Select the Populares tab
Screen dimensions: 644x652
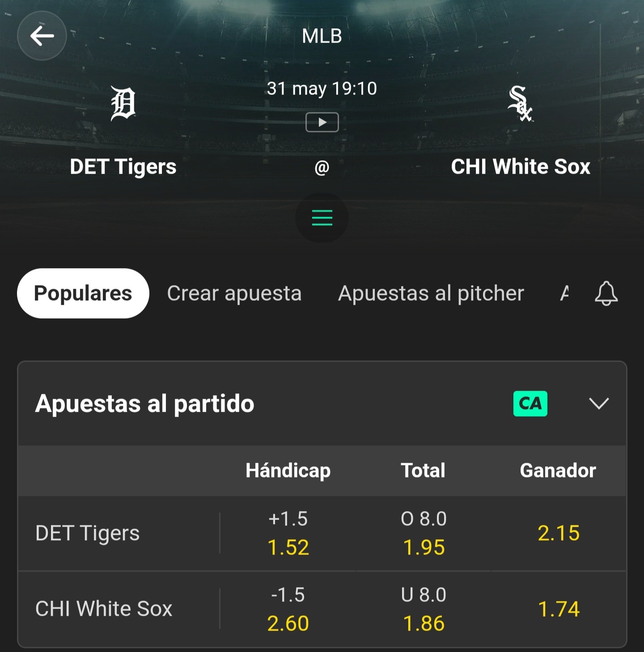[83, 294]
